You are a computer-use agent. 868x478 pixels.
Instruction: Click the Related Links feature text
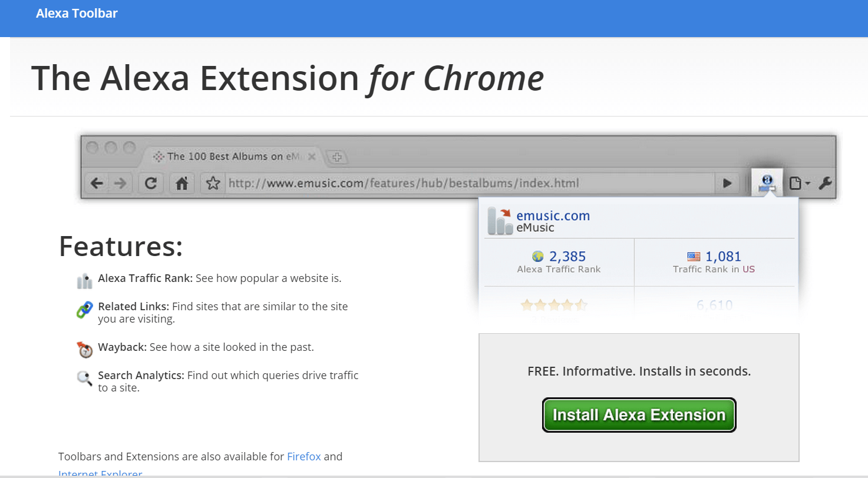(x=223, y=313)
